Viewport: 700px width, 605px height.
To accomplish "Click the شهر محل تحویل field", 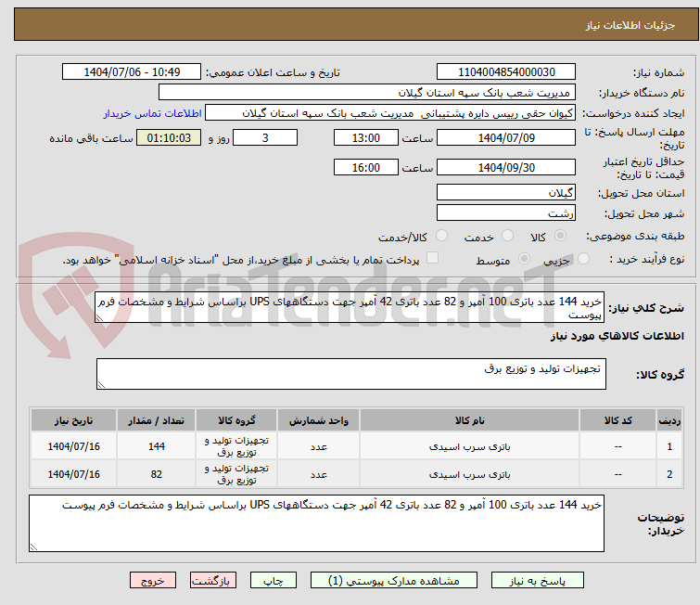I will [x=505, y=212].
